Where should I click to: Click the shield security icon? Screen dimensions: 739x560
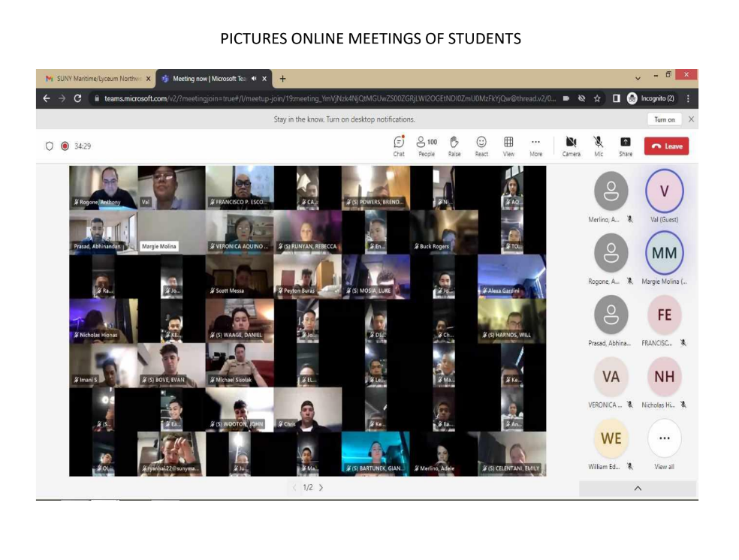[x=49, y=146]
